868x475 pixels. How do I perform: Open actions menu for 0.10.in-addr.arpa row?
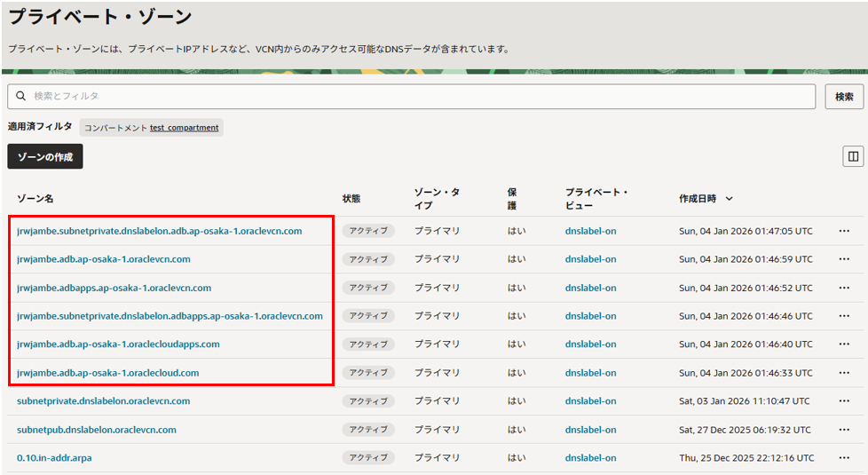844,458
